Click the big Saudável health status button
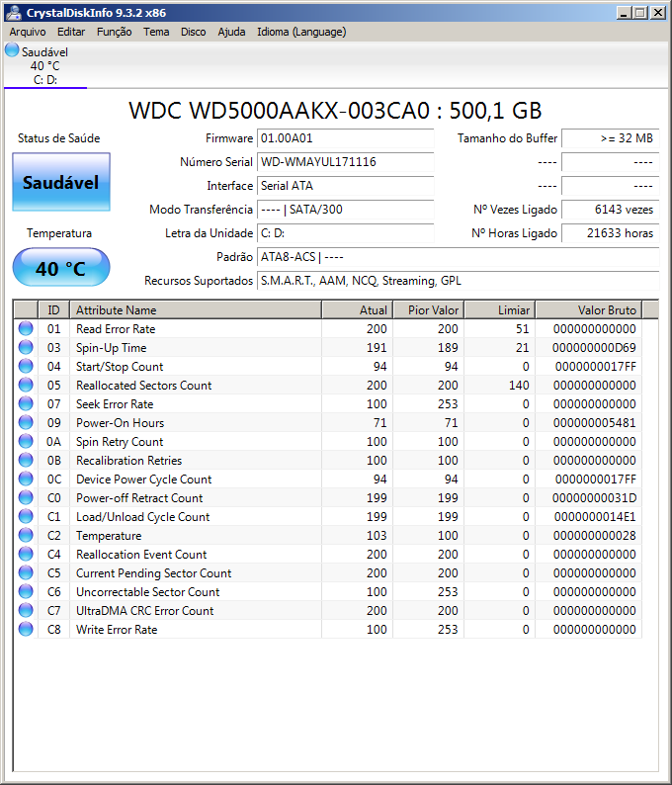The width and height of the screenshot is (672, 785). (61, 182)
